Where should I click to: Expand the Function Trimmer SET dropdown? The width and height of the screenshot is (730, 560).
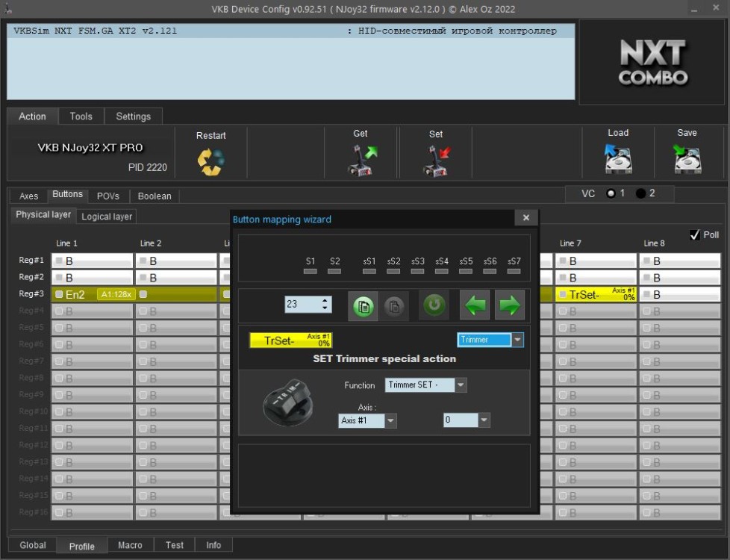pos(461,385)
